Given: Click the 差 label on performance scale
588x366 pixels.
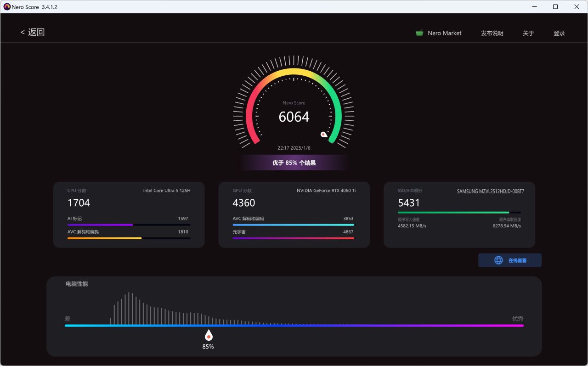Looking at the screenshot, I should tap(68, 319).
